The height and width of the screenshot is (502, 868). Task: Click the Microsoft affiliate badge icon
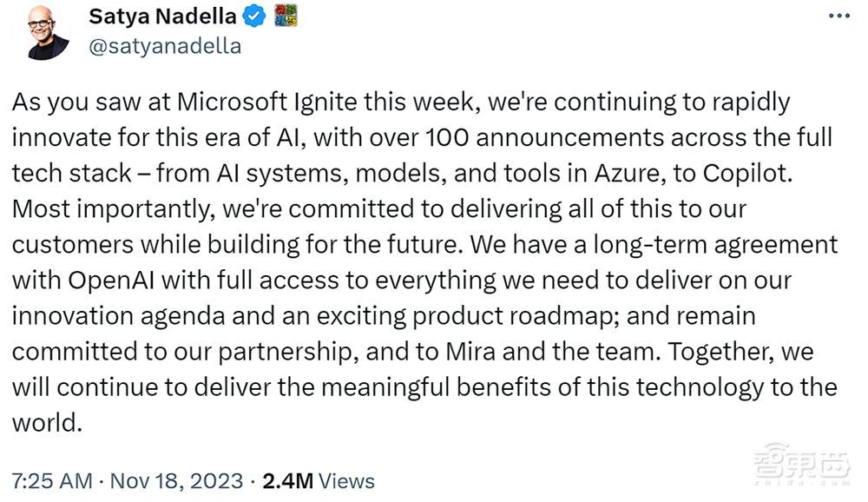tap(286, 16)
